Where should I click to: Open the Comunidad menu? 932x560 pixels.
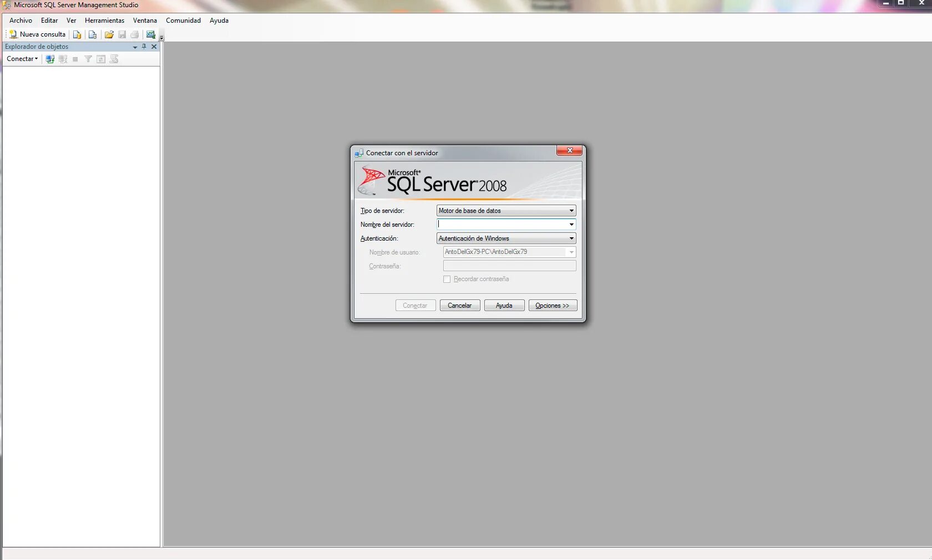point(183,21)
